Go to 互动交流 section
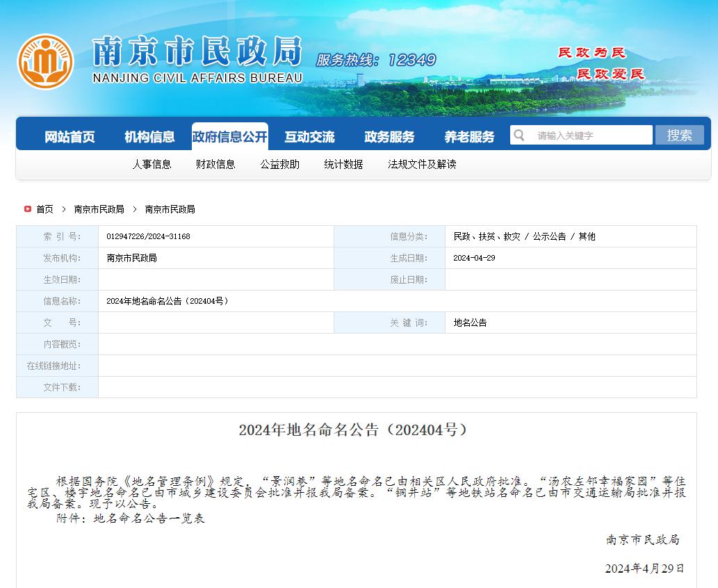This screenshot has width=718, height=588. (309, 137)
